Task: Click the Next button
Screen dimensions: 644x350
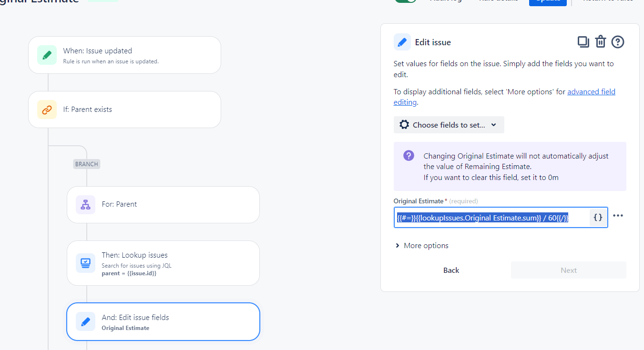Action: [x=569, y=270]
